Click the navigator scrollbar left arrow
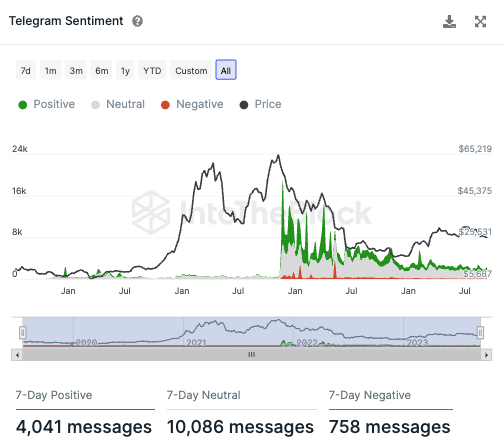 pyautogui.click(x=17, y=355)
